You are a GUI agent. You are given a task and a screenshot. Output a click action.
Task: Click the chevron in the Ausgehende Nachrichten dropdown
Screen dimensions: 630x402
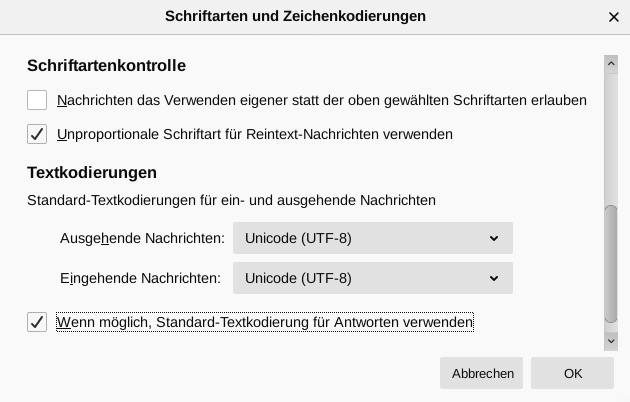pos(494,239)
